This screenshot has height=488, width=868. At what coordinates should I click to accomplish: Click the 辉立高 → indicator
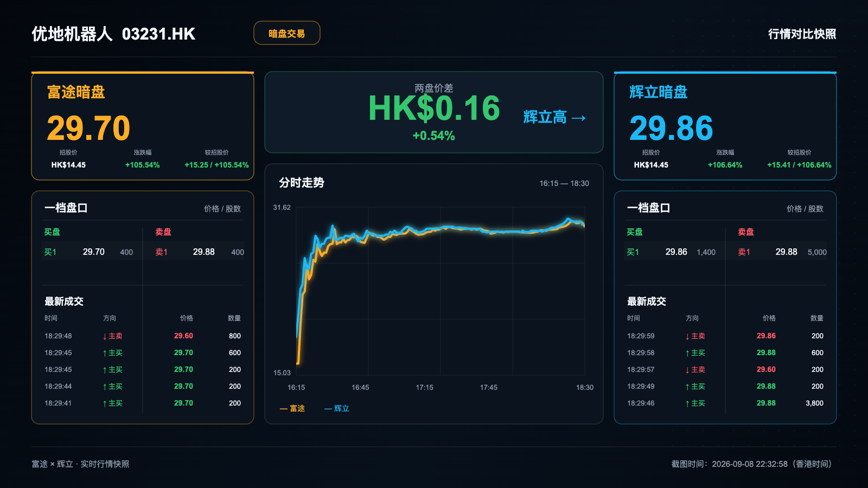click(554, 117)
